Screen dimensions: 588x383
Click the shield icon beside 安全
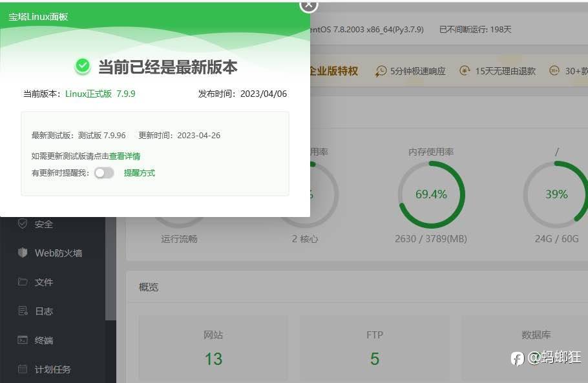coord(23,223)
